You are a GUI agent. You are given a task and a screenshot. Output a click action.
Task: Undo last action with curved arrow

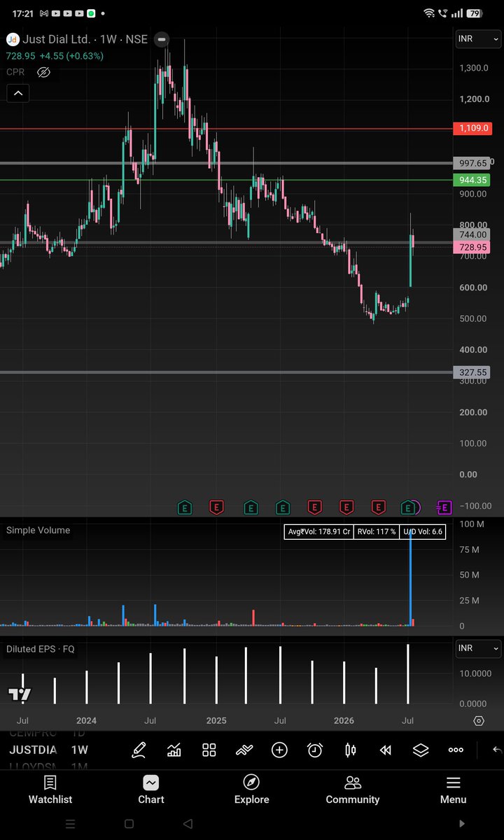497,750
